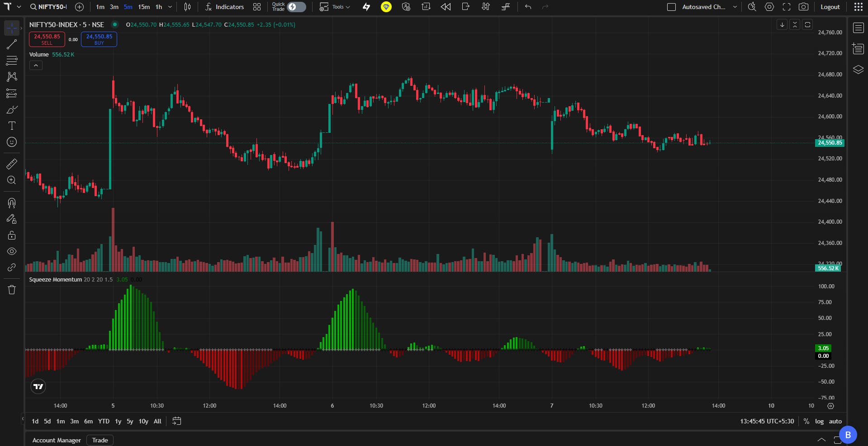
Task: Open the bar replay rewind icon
Action: click(x=446, y=7)
